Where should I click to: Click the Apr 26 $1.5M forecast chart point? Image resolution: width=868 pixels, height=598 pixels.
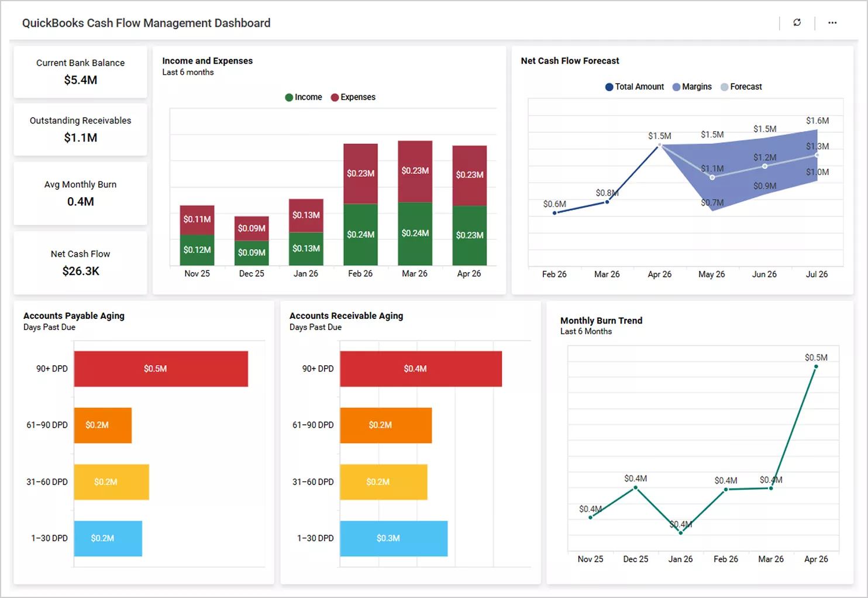(659, 145)
